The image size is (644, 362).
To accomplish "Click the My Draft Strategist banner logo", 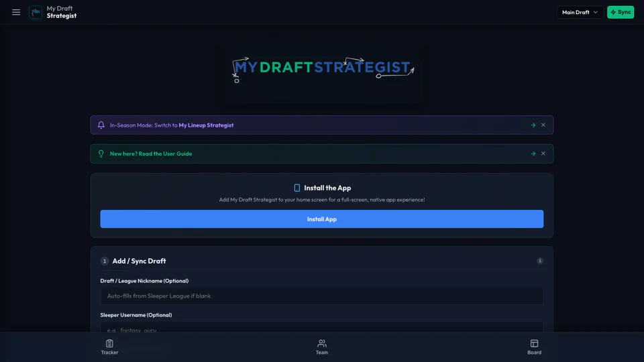I will pyautogui.click(x=322, y=70).
